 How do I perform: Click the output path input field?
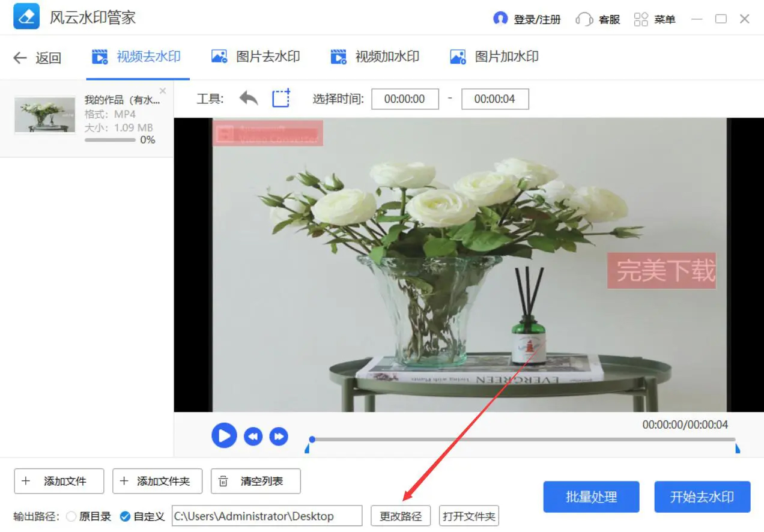pyautogui.click(x=267, y=516)
